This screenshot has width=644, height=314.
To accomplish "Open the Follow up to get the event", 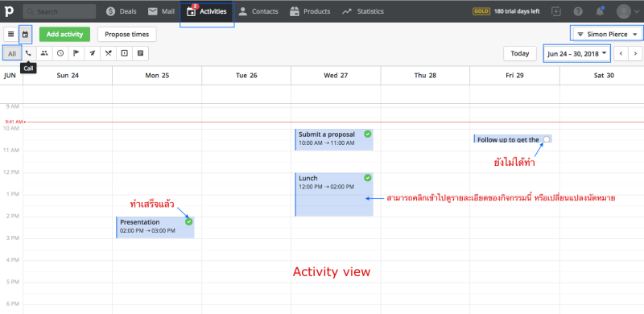I will coord(513,139).
